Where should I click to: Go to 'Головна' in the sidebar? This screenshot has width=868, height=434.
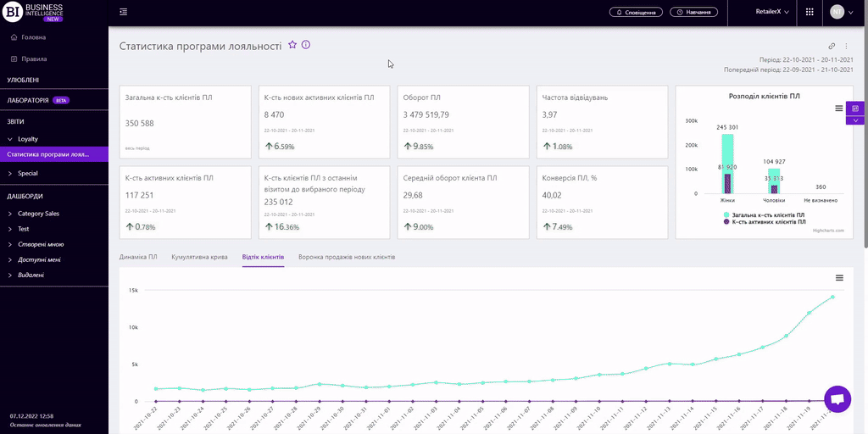34,37
